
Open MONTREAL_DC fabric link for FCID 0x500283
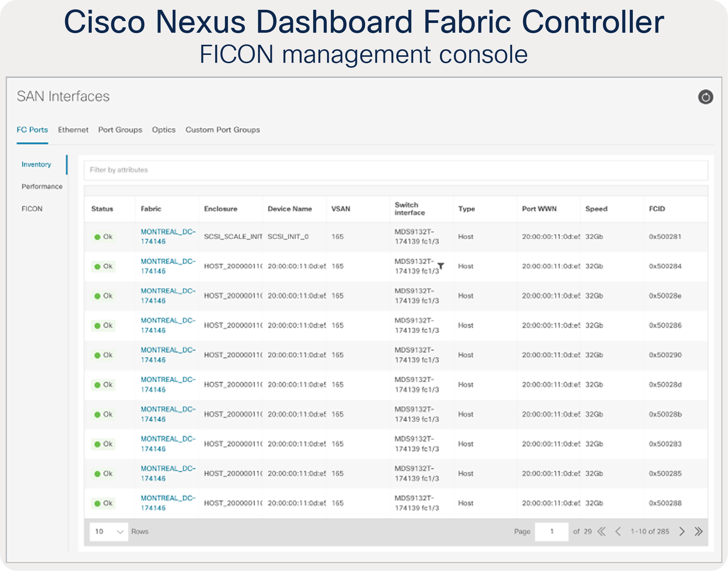tap(168, 444)
